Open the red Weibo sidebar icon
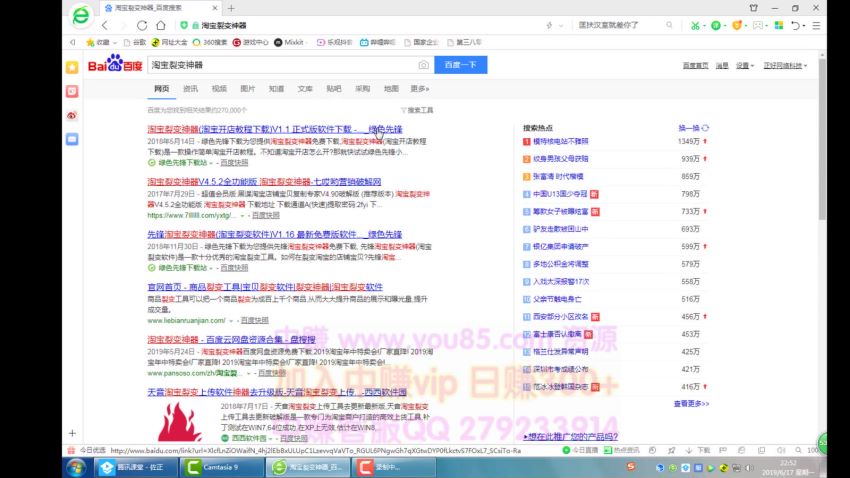 [72, 115]
